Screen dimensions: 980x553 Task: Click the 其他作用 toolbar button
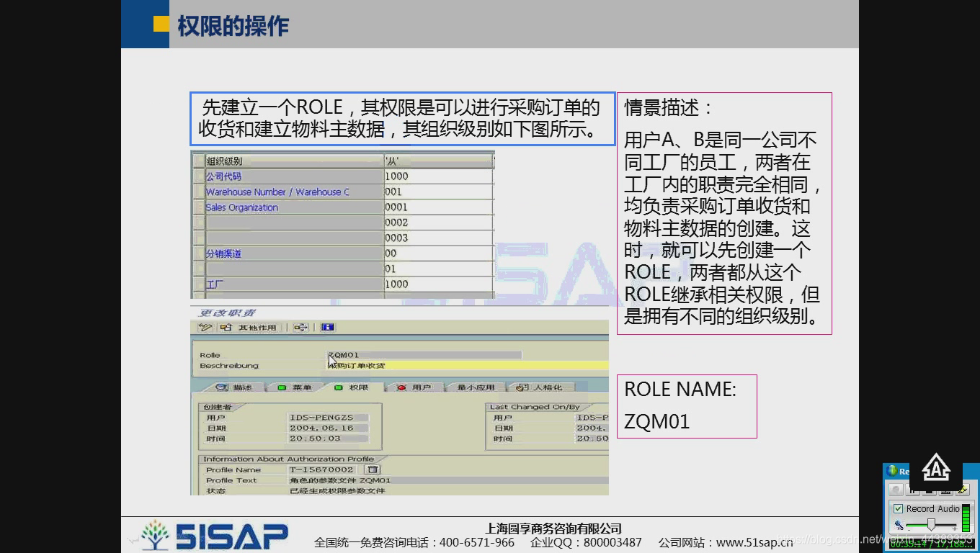(x=251, y=328)
